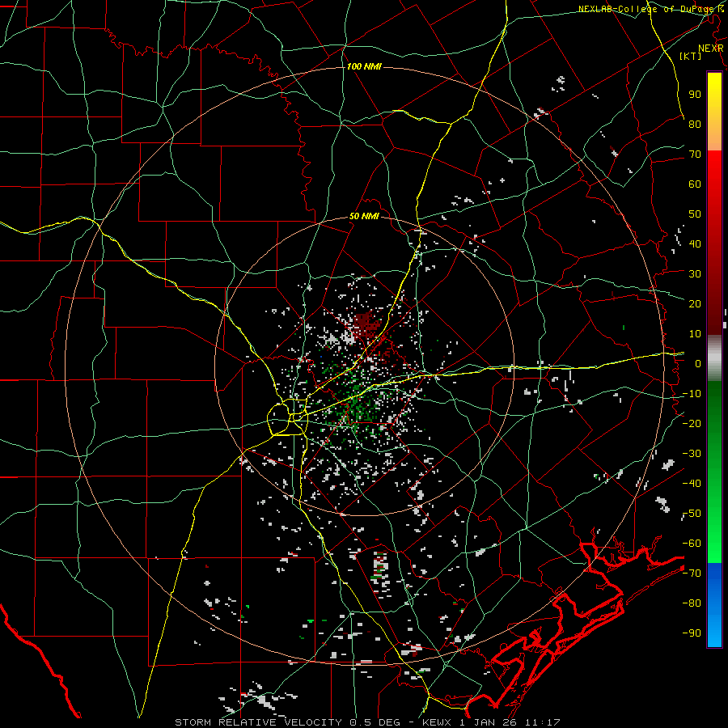Click the 70 label on the velocity scale
Screen dimensions: 728x728
[x=695, y=154]
